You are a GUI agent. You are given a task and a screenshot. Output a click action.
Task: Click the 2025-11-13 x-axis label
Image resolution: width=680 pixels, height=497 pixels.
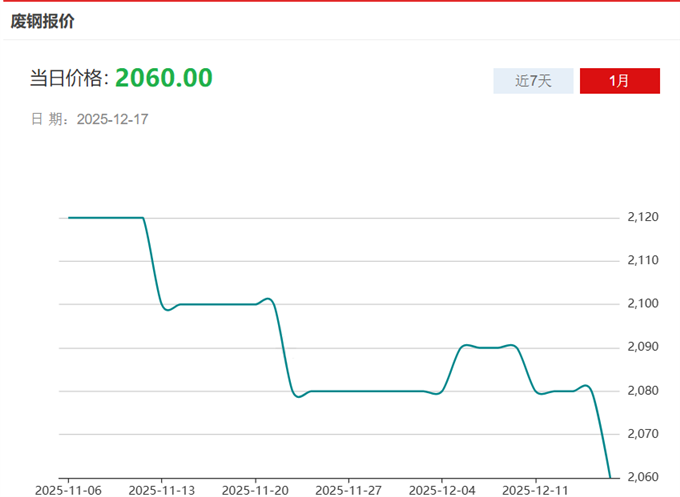161,490
